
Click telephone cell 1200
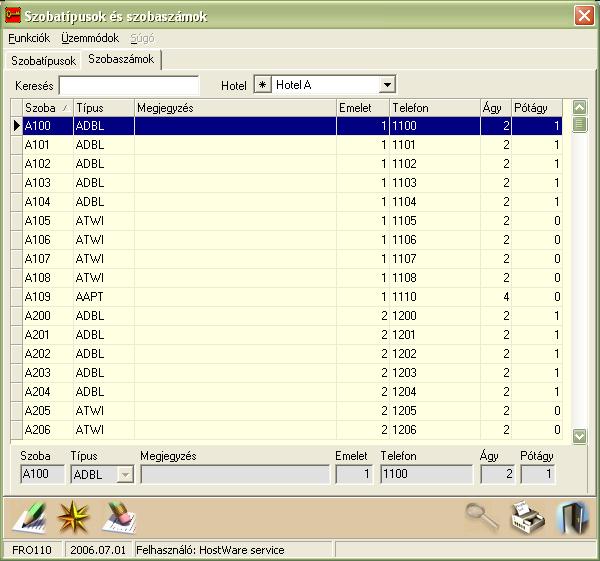click(435, 316)
